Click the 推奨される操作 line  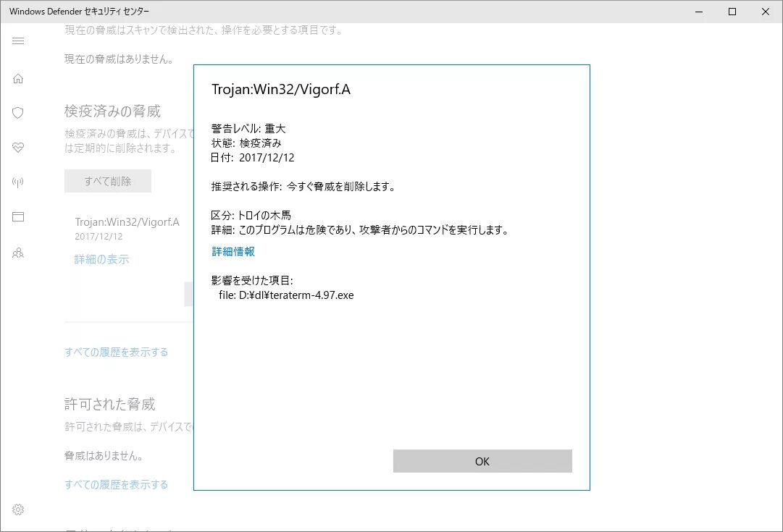(303, 187)
